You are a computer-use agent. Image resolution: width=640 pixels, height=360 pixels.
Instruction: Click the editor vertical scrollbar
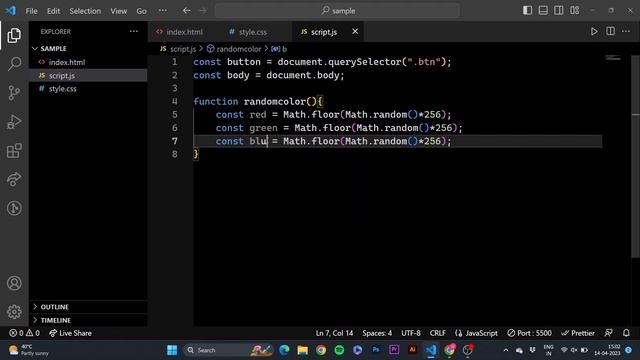(x=635, y=156)
